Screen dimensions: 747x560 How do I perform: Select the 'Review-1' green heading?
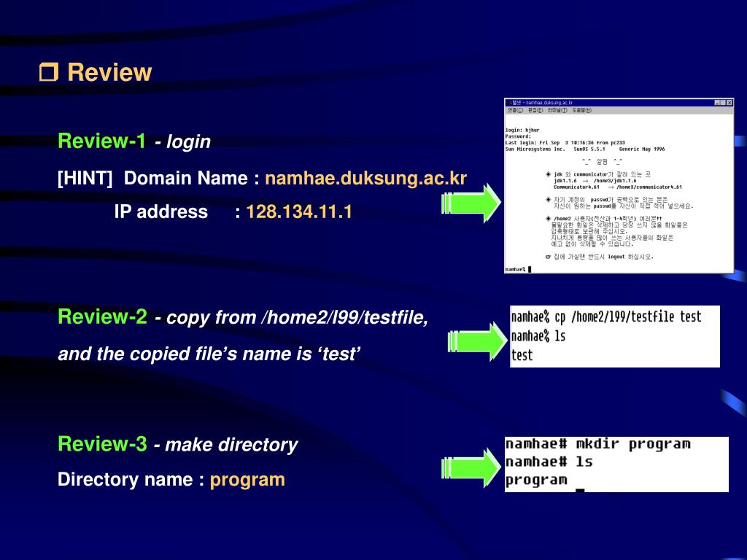101,141
